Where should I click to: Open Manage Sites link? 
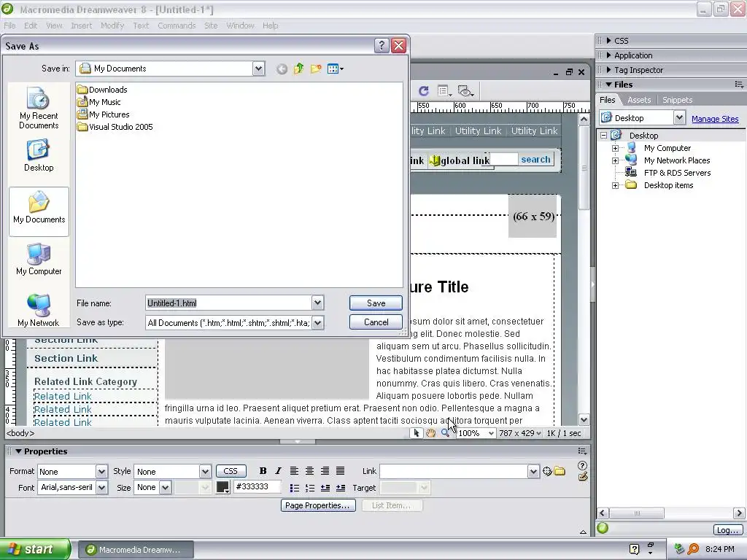(x=715, y=119)
